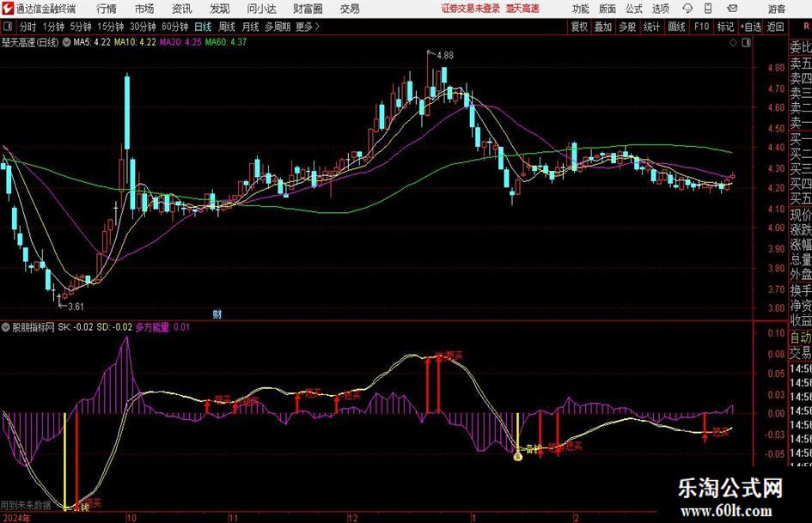Open the 发现 menu

(x=220, y=9)
